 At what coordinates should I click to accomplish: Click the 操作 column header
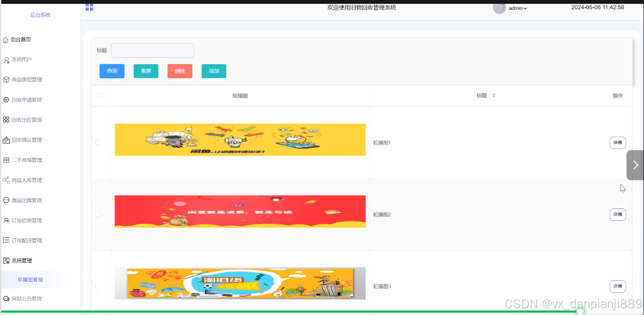[618, 96]
